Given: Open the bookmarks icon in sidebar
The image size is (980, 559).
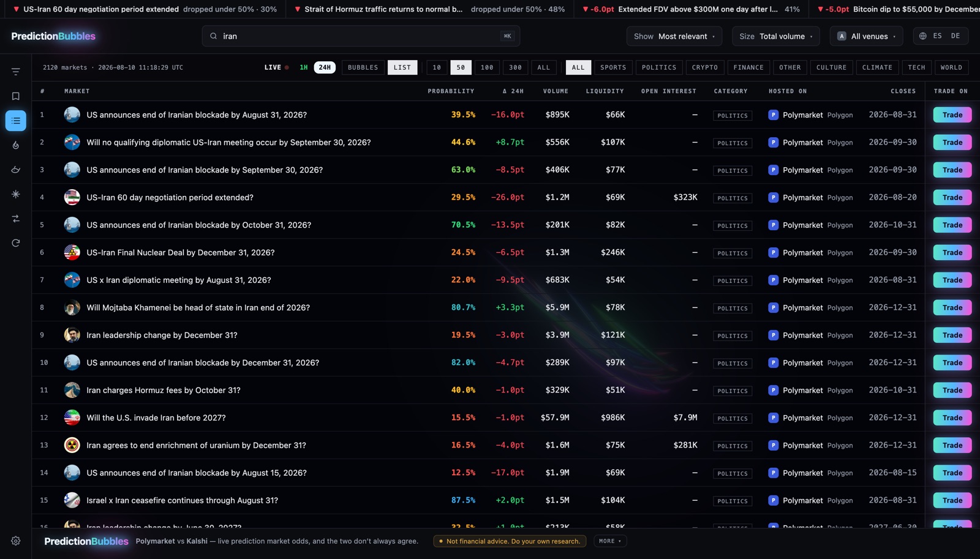Looking at the screenshot, I should [x=16, y=96].
